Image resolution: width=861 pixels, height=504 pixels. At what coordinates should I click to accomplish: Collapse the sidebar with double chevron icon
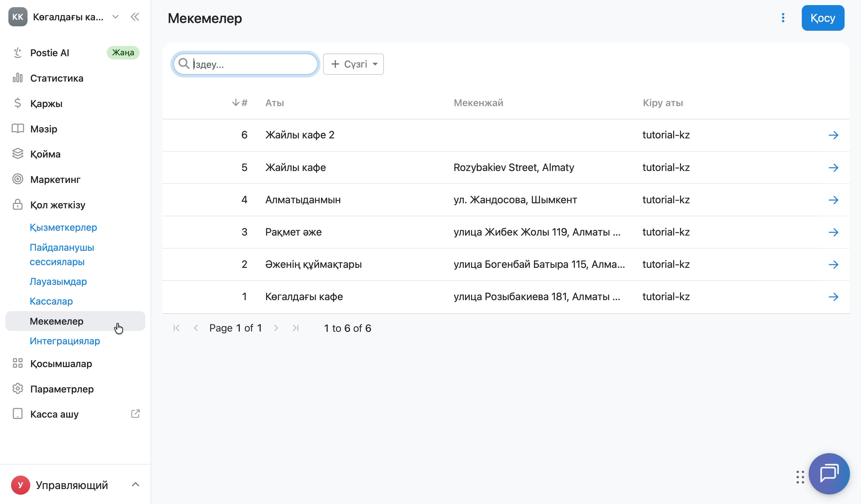point(135,17)
